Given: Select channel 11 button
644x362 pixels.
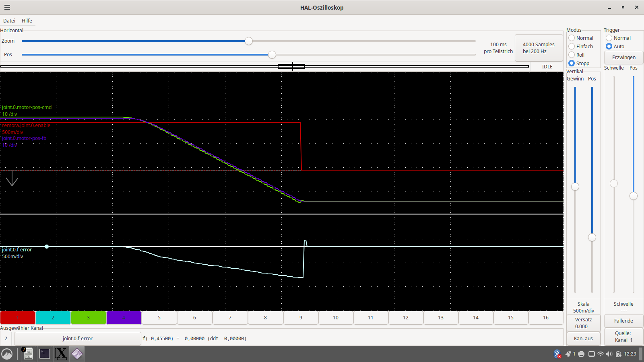Looking at the screenshot, I should (x=371, y=317).
